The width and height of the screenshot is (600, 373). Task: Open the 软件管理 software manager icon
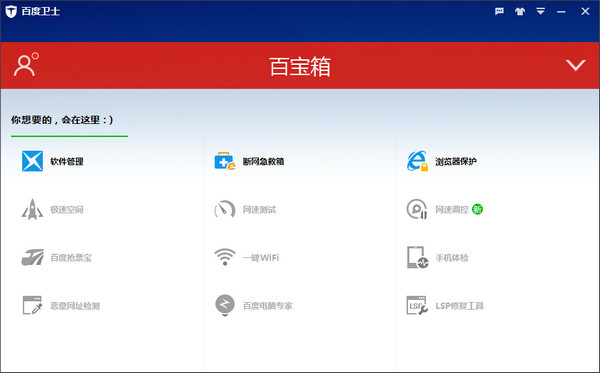click(x=33, y=161)
